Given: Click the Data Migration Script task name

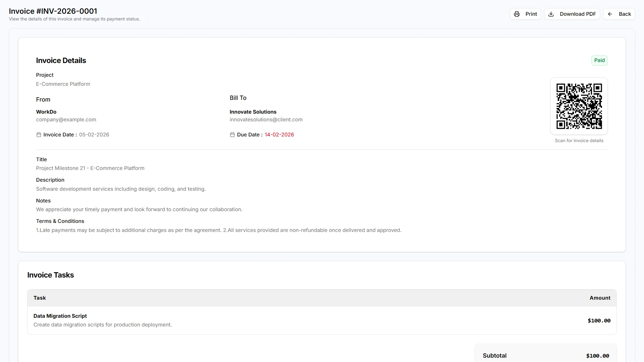Looking at the screenshot, I should [x=60, y=316].
